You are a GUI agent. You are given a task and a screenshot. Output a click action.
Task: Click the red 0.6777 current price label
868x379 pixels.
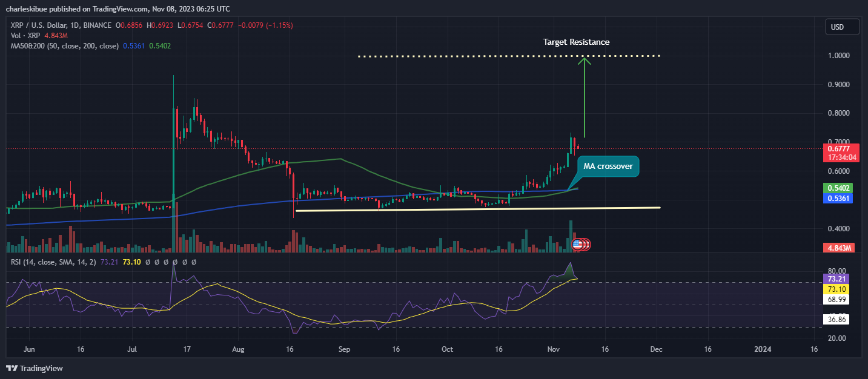840,149
